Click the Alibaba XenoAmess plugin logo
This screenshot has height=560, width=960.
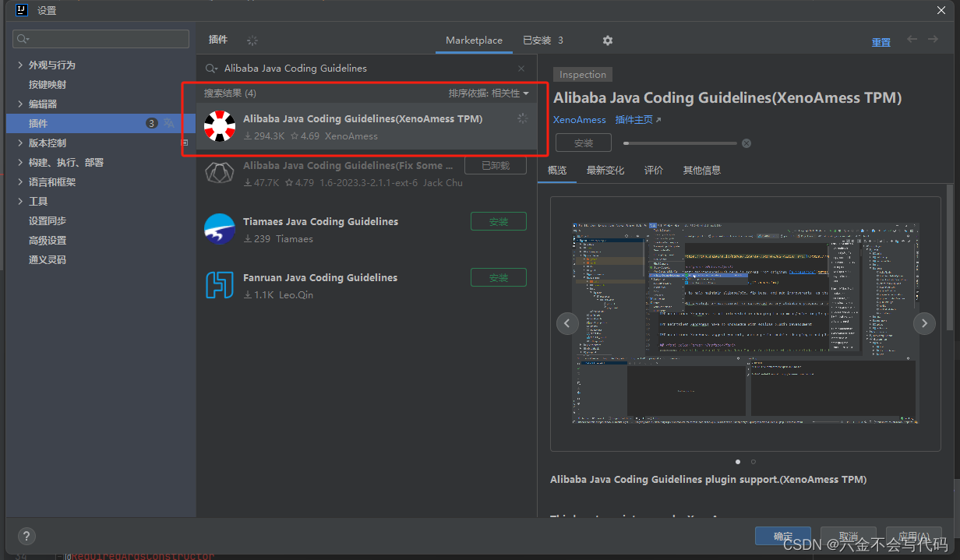click(220, 126)
